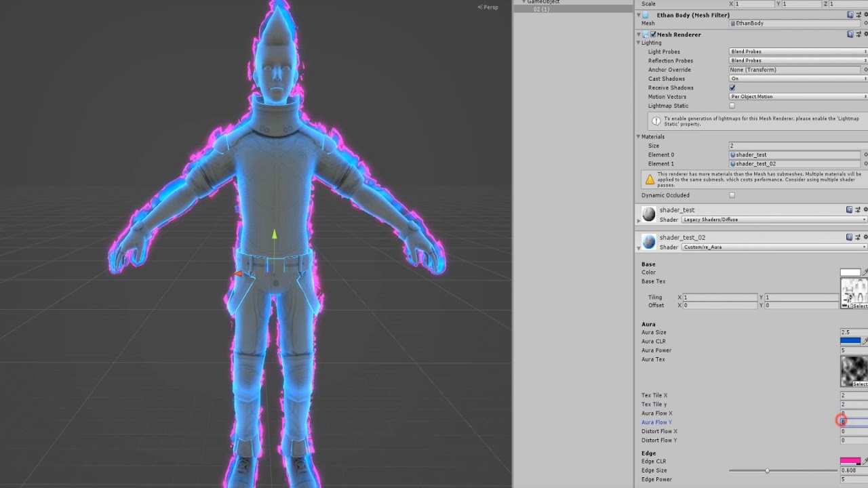Image resolution: width=868 pixels, height=488 pixels.
Task: Open help icon for shader_test_02 material
Action: [x=850, y=237]
